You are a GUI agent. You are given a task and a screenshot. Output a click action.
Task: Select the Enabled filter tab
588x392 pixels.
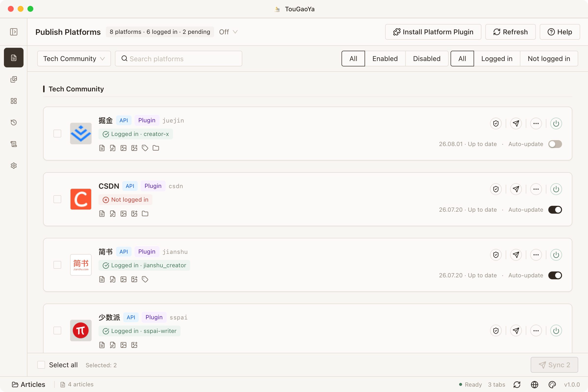point(385,59)
